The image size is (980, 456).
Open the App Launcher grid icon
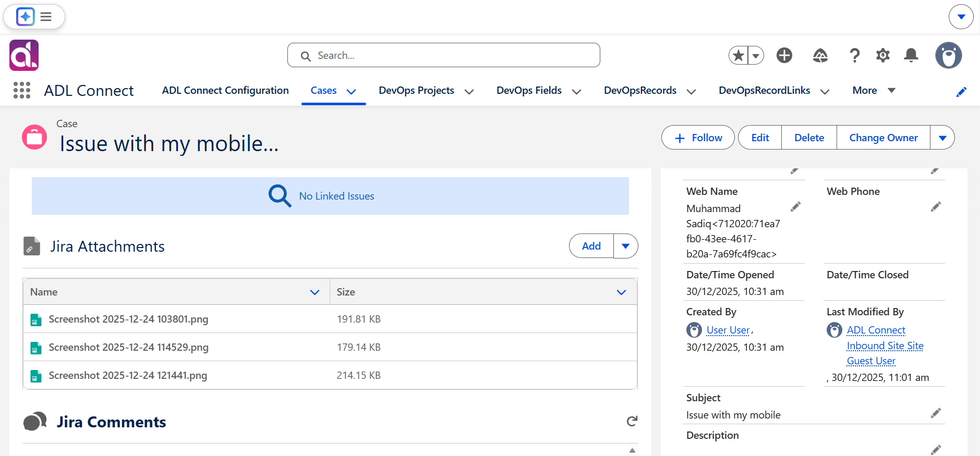pos(22,90)
